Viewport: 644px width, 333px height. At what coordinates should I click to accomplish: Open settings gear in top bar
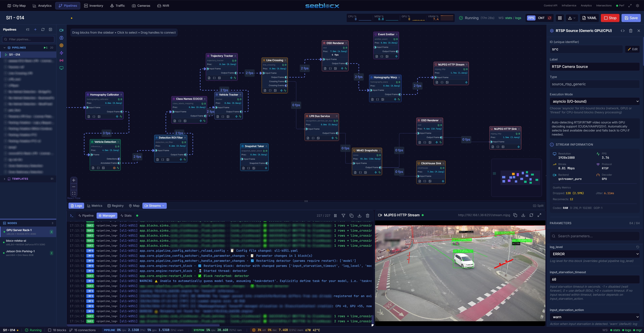pyautogui.click(x=637, y=6)
